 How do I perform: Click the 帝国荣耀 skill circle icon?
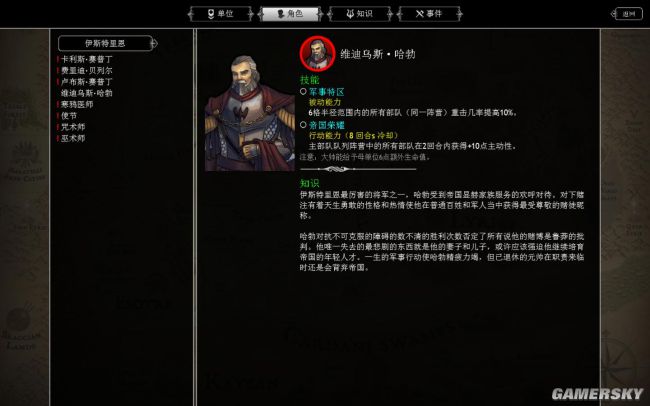tap(303, 124)
